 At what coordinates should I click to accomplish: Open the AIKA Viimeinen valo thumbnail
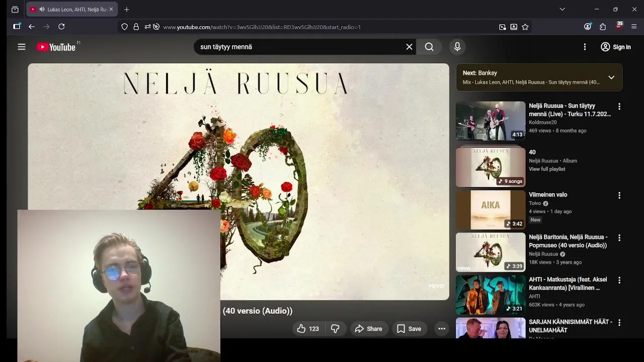point(491,210)
